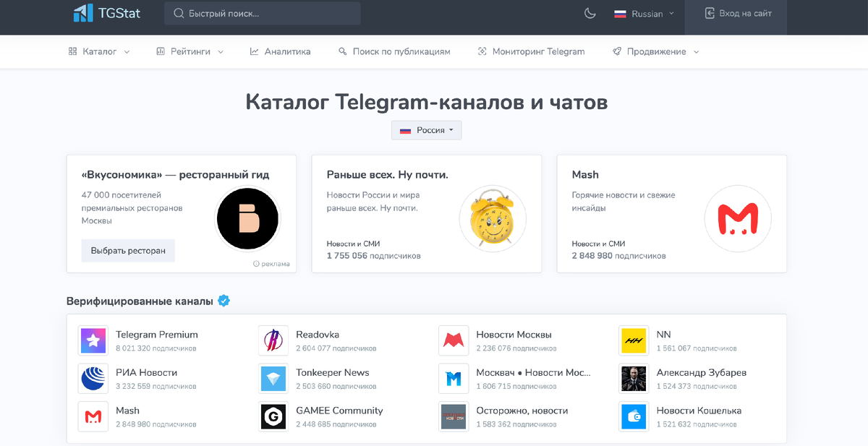Click the Москвач blue M icon
868x446 pixels.
[454, 378]
